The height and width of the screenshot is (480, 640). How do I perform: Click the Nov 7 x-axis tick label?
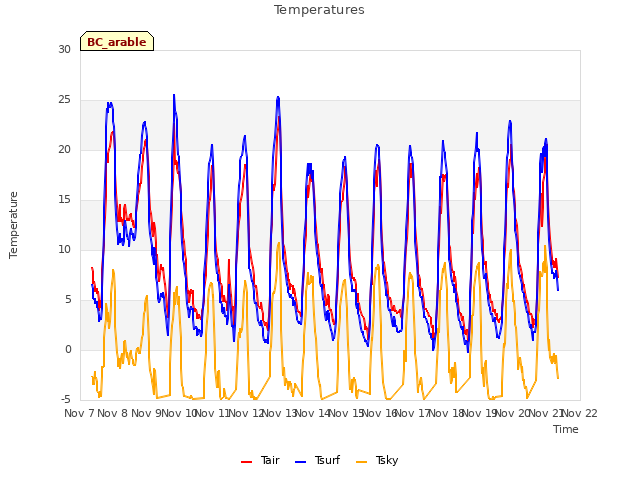click(x=80, y=413)
